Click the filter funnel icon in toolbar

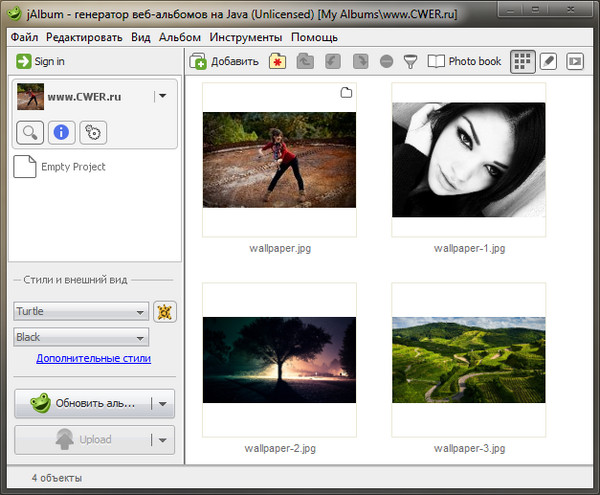[x=410, y=61]
